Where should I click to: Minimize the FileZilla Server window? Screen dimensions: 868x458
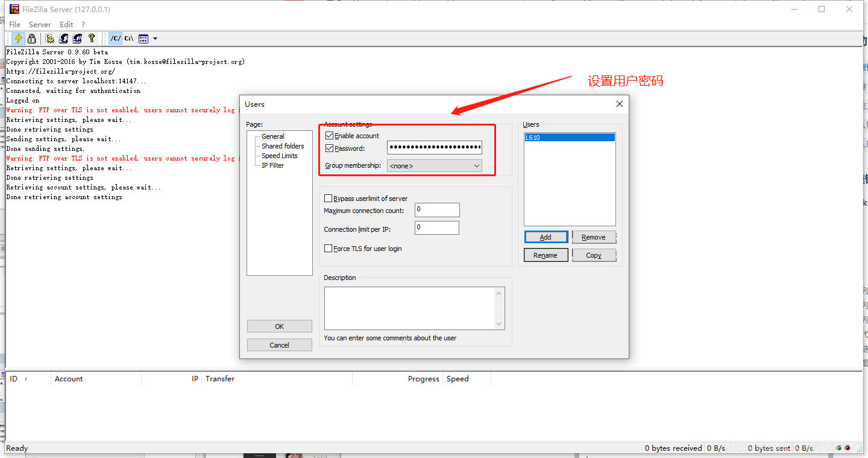pos(794,9)
